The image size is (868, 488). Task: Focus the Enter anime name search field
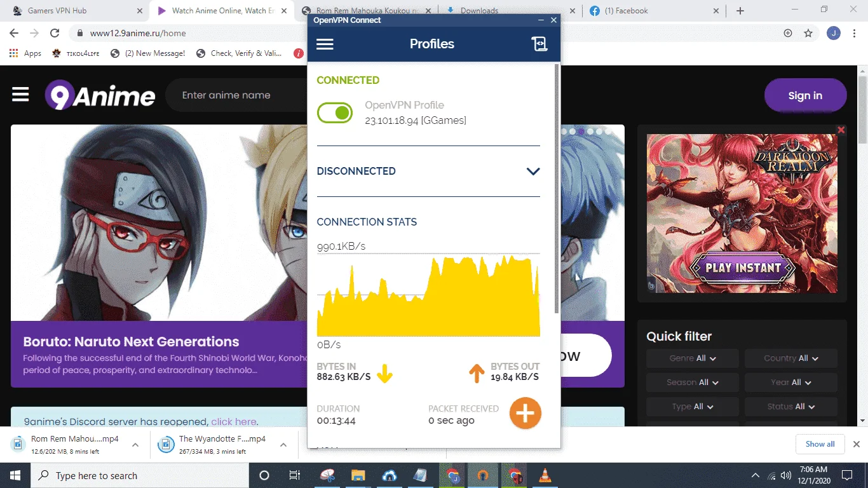point(236,95)
